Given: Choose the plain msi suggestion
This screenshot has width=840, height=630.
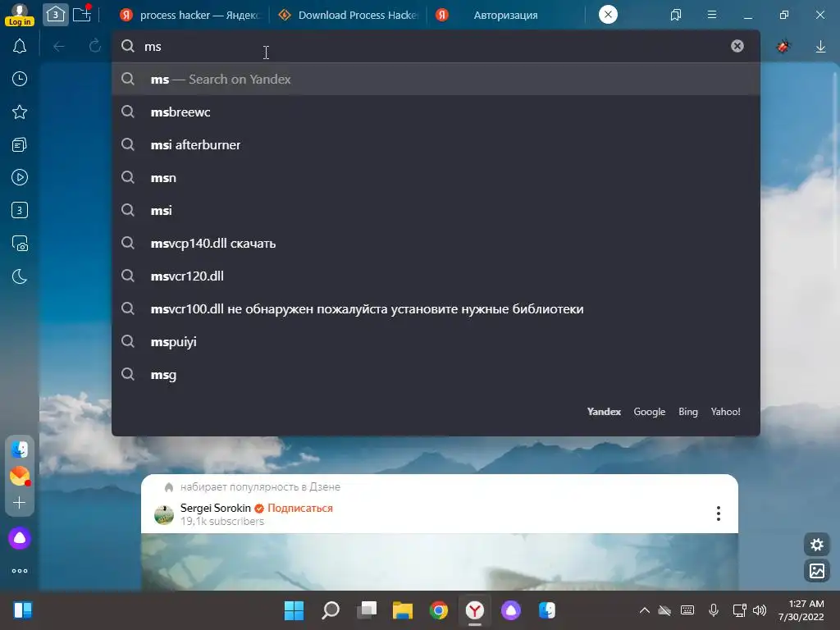Looking at the screenshot, I should 436,211.
